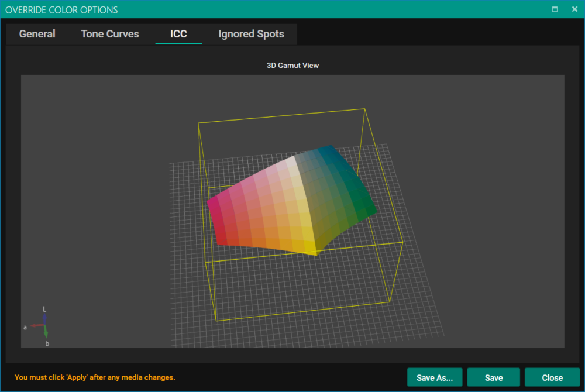The height and width of the screenshot is (392, 585).
Task: Click the blue L axis arrow
Action: pyautogui.click(x=45, y=317)
